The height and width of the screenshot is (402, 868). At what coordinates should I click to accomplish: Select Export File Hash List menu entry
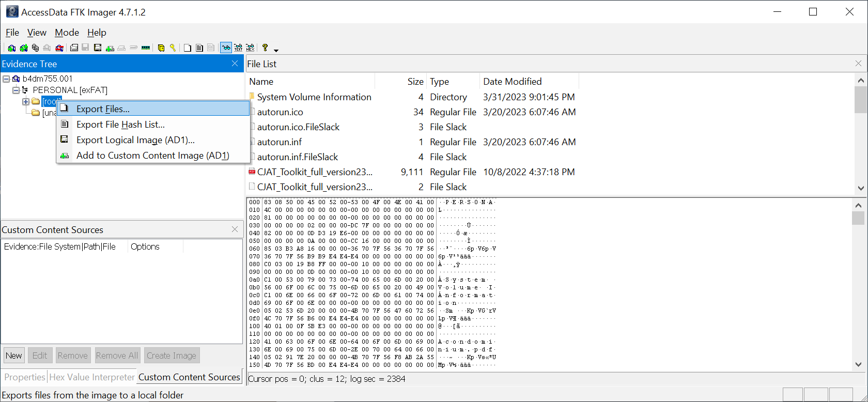[120, 125]
